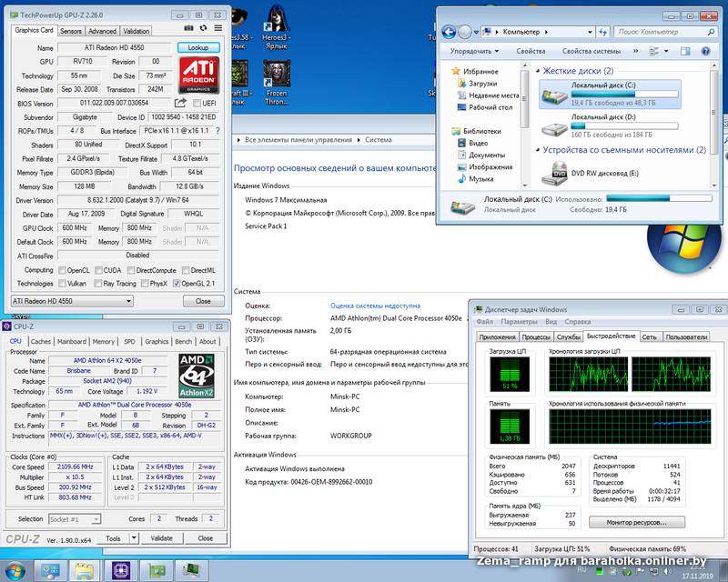This screenshot has width=728, height=582.
Task: Switch to the Sensors tab in GPU-Z
Action: (x=71, y=31)
